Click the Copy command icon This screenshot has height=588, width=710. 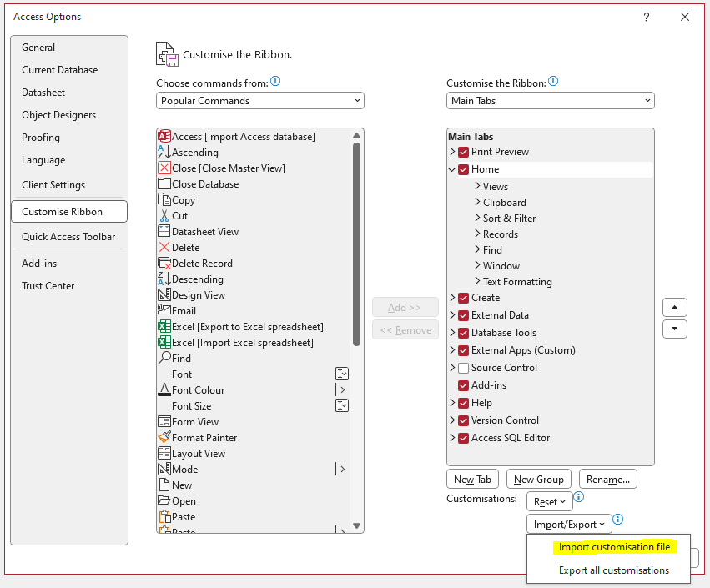[164, 199]
